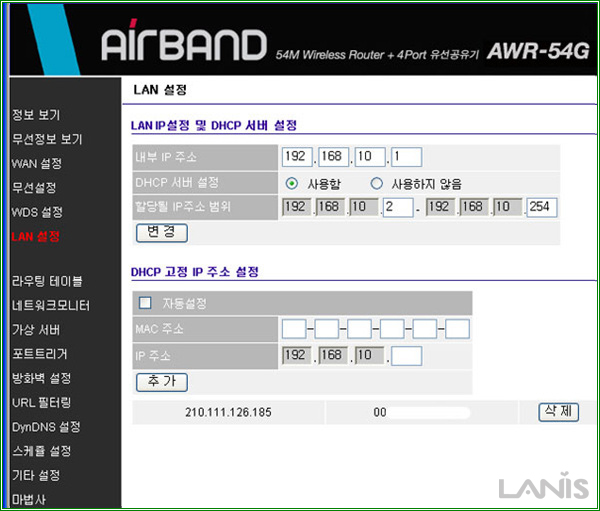Click fourth MAC 주소 field
The width and height of the screenshot is (600, 511).
tap(392, 329)
